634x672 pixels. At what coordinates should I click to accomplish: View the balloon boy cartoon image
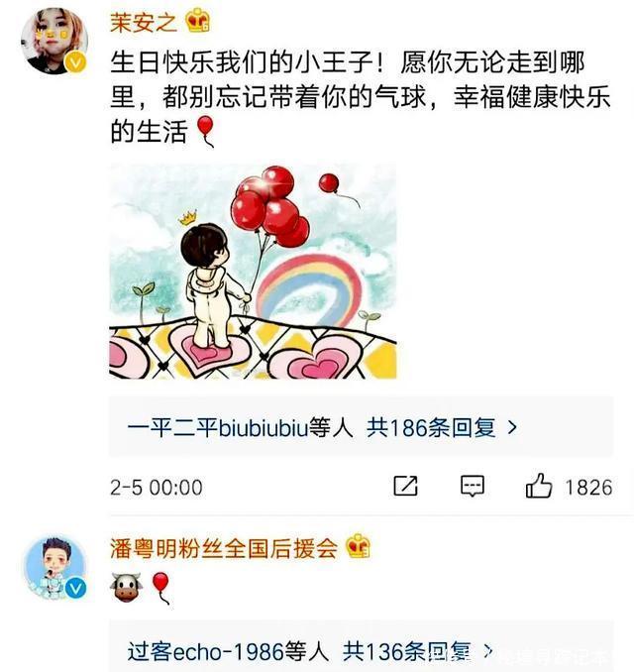[x=253, y=272]
